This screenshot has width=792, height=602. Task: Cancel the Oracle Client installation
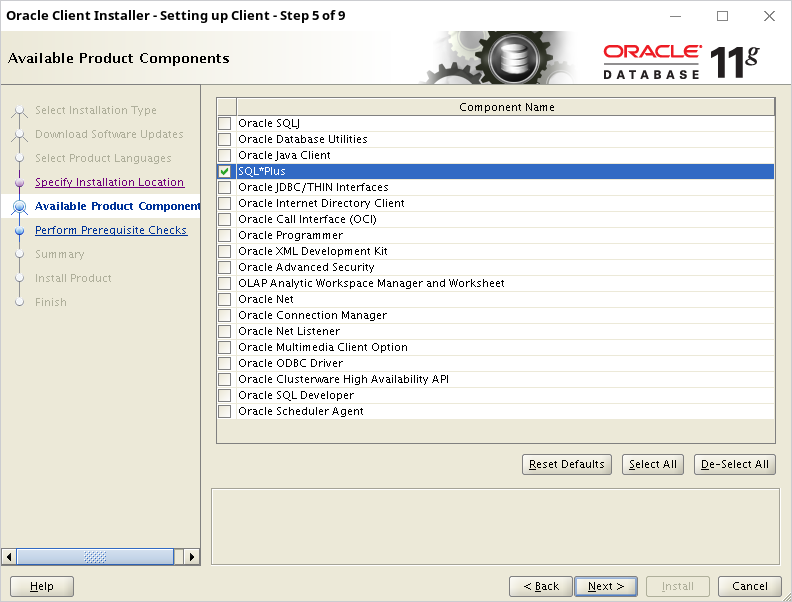(x=750, y=586)
